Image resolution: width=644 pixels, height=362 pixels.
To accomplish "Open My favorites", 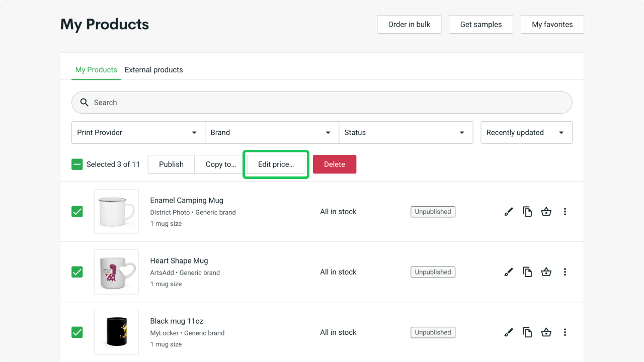I will point(552,24).
